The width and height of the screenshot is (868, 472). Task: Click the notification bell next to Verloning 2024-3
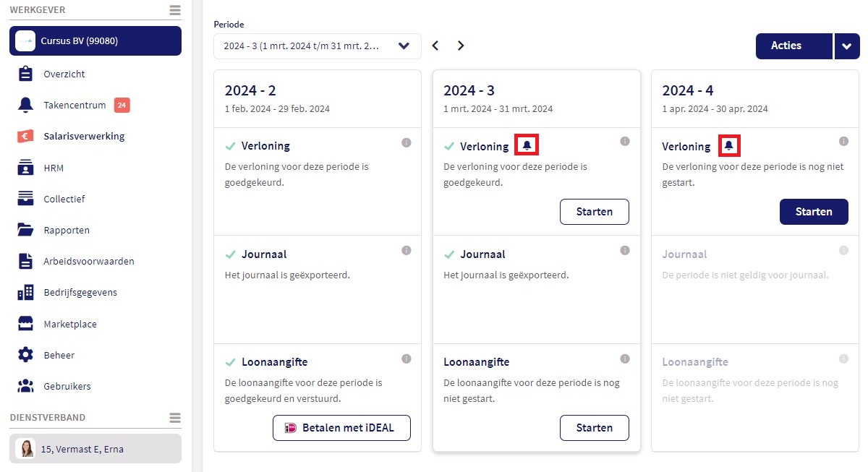pyautogui.click(x=527, y=144)
